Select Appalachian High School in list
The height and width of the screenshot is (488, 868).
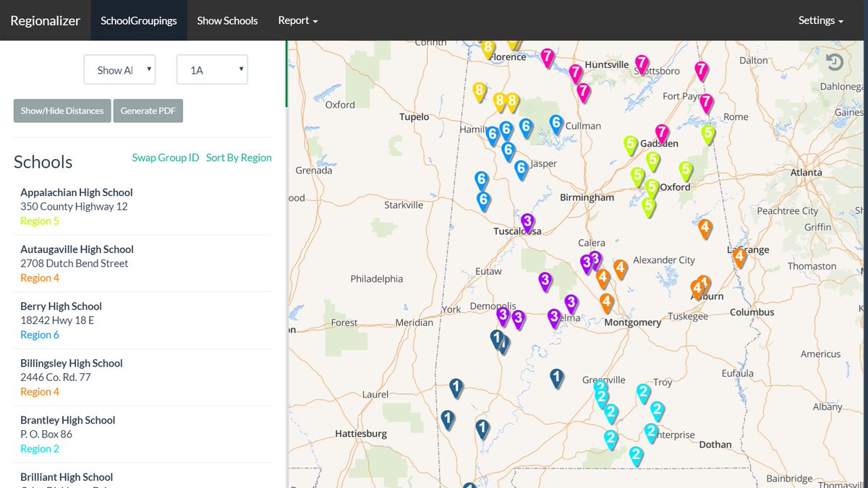tap(142, 207)
